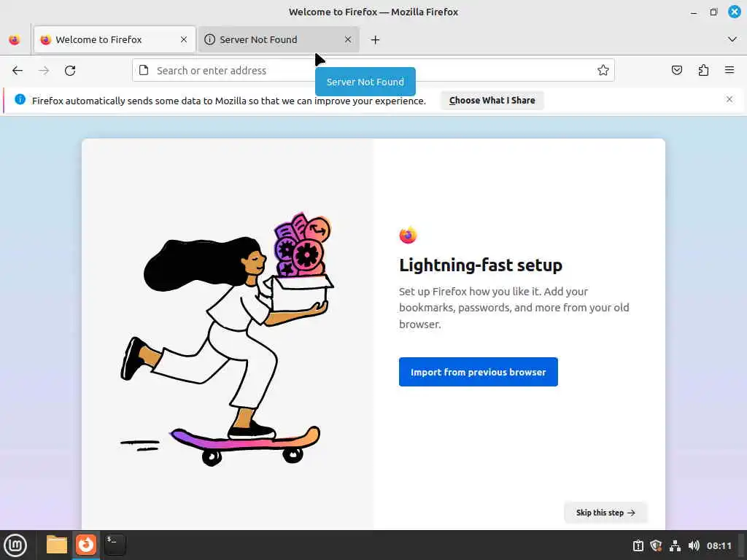Click Skip this step
Image resolution: width=747 pixels, height=560 pixels.
tap(605, 513)
